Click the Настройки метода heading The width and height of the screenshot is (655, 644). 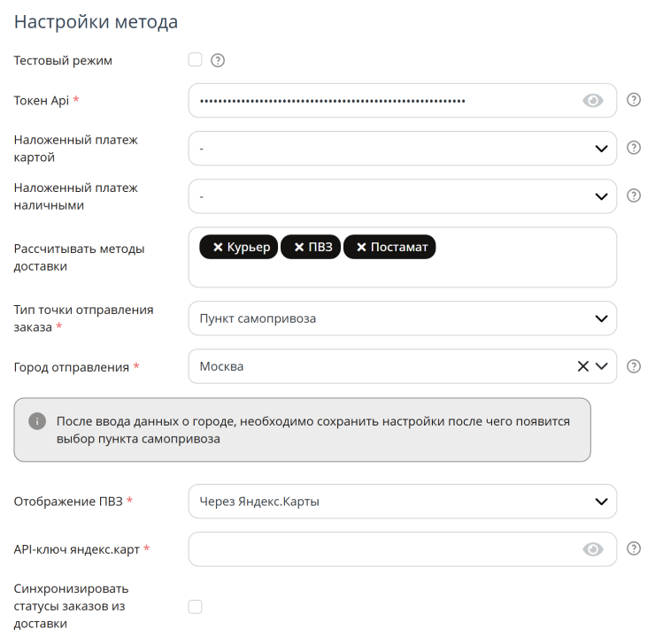click(x=96, y=22)
